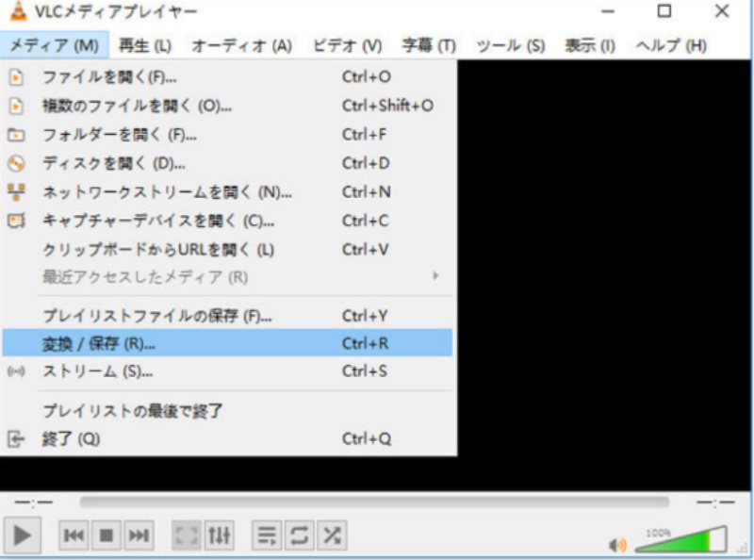Close the VLC window
754x560 pixels.
pyautogui.click(x=721, y=10)
